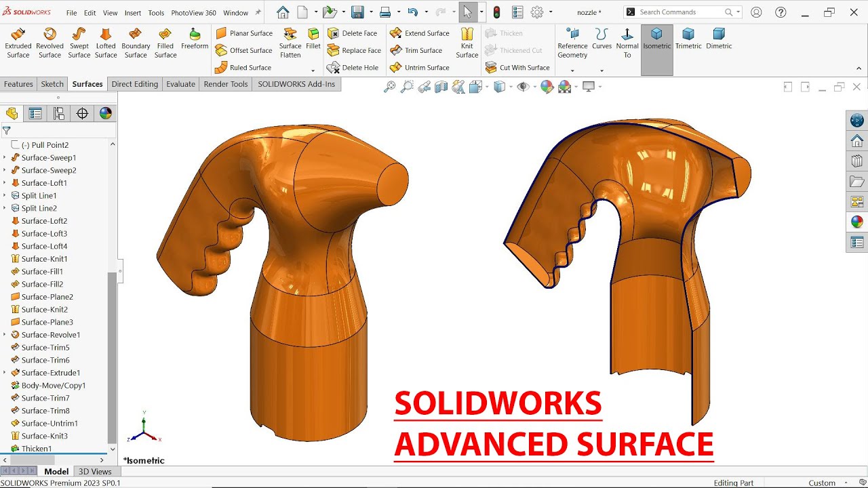Click the Fillet tool
The width and height of the screenshot is (868, 488).
click(x=313, y=39)
